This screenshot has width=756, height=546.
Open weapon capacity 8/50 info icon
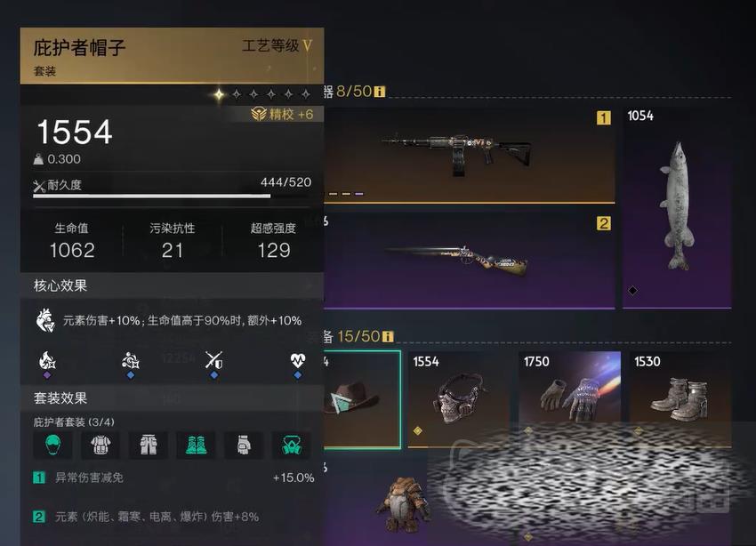[x=380, y=92]
